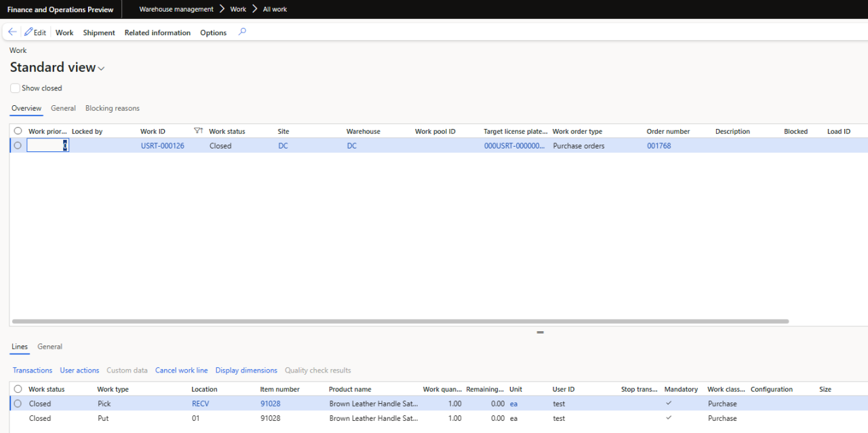This screenshot has width=868, height=433.
Task: Click the filter icon on Work ID column
Action: pos(198,130)
